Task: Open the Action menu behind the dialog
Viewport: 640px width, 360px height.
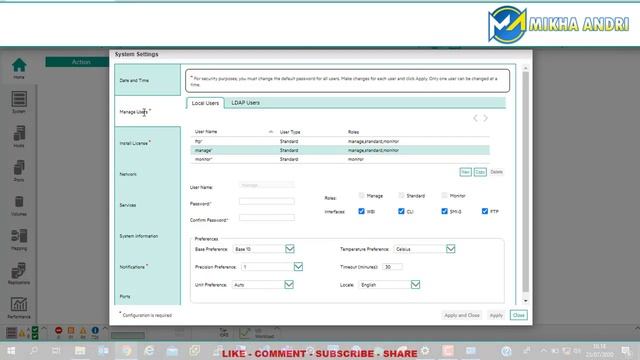Action: pyautogui.click(x=81, y=62)
